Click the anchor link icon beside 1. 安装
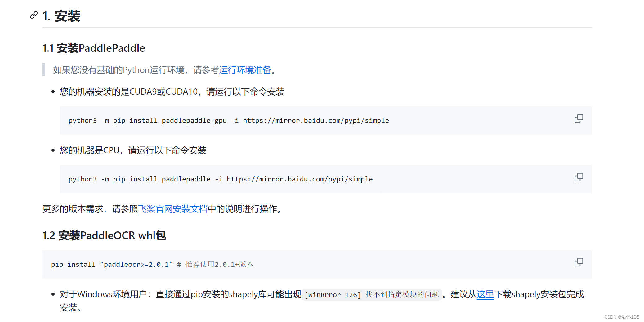The image size is (644, 322). coord(34,15)
